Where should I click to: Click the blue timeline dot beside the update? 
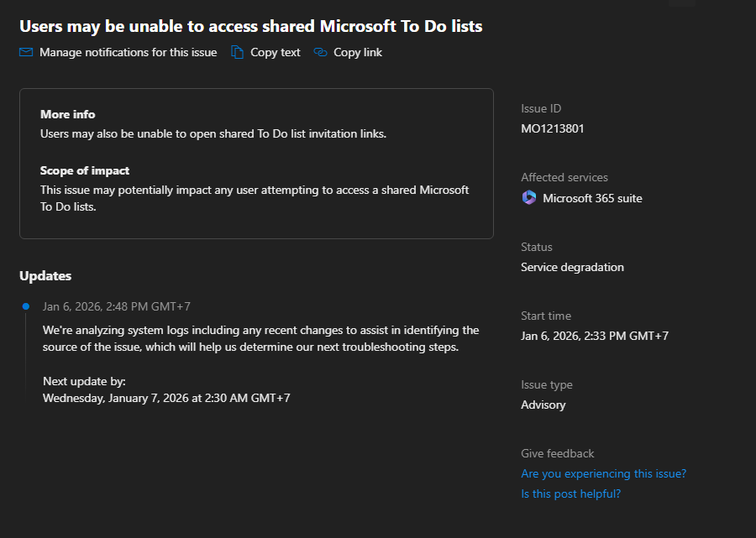coord(26,306)
